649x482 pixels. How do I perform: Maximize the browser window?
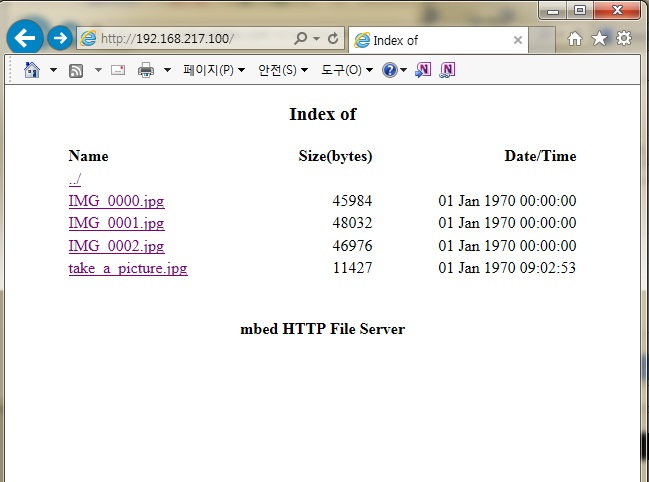pos(580,10)
